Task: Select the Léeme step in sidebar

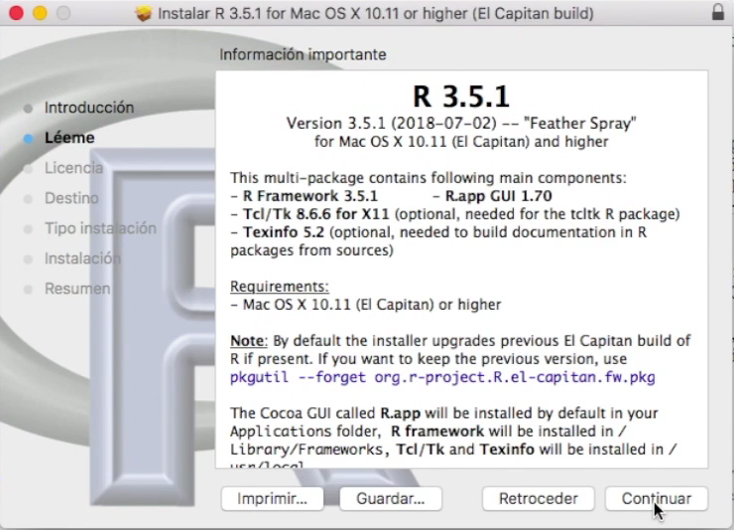Action: click(69, 138)
